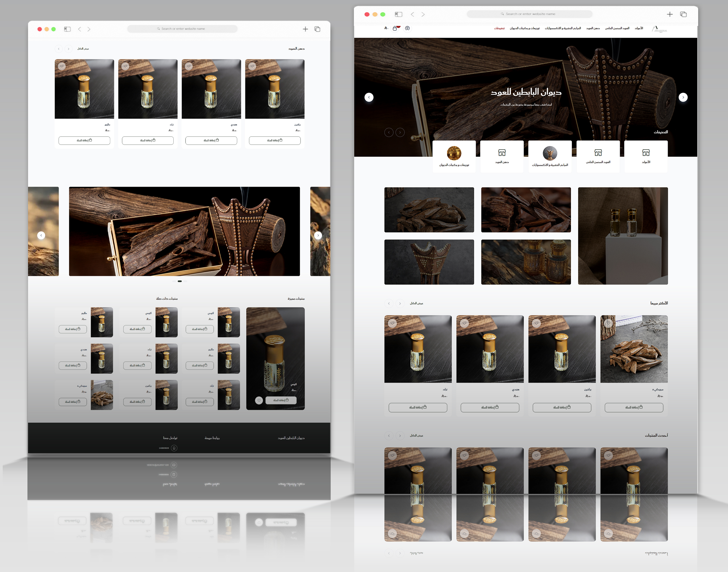
Task: Go to previous hero slide using left white arrow
Action: click(x=369, y=97)
